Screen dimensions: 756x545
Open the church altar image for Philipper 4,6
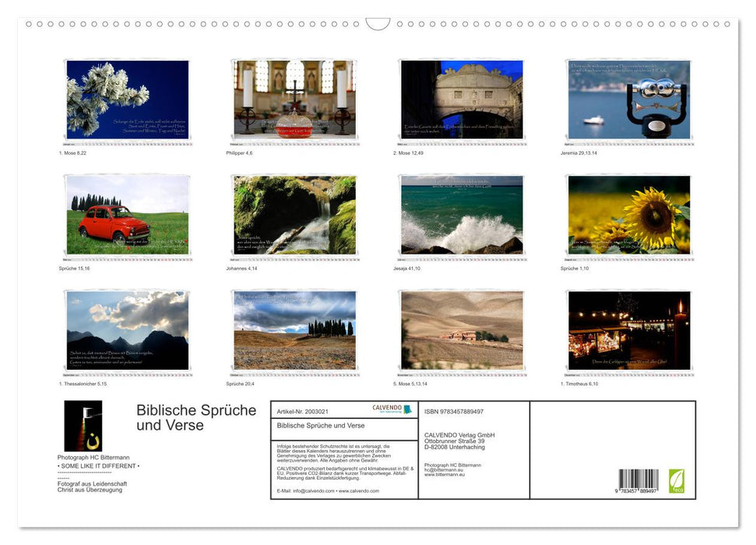pos(294,100)
